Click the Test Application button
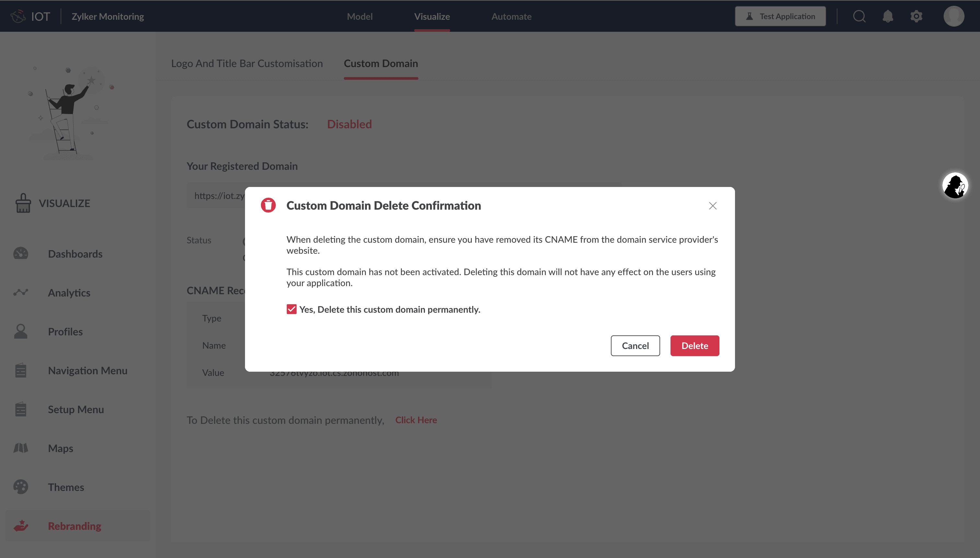Viewport: 980px width, 558px height. [780, 16]
